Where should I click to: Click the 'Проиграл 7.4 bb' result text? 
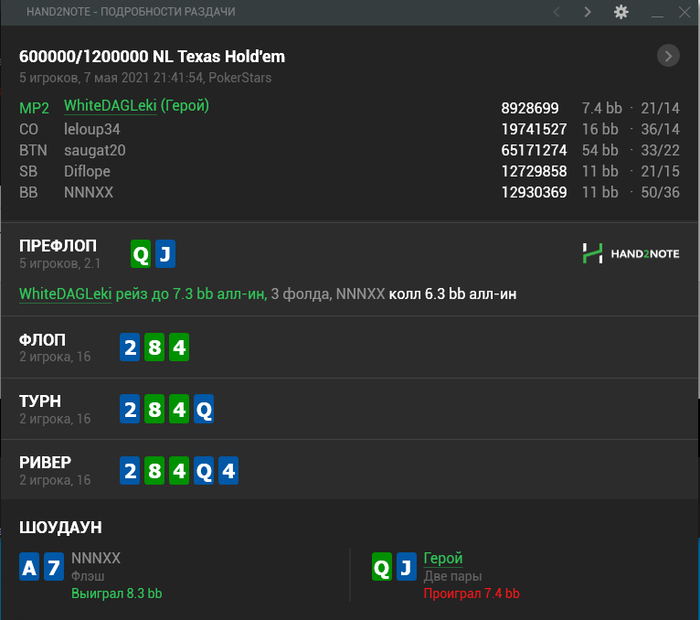(x=471, y=593)
